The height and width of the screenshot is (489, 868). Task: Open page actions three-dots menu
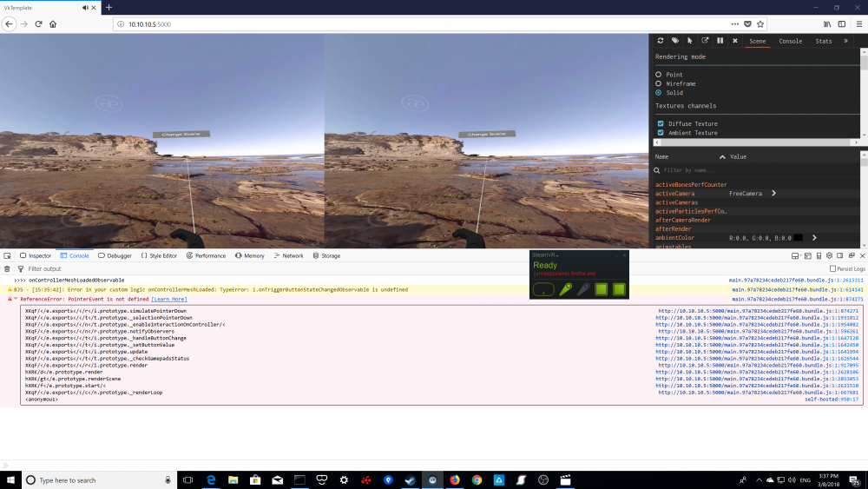click(x=734, y=23)
